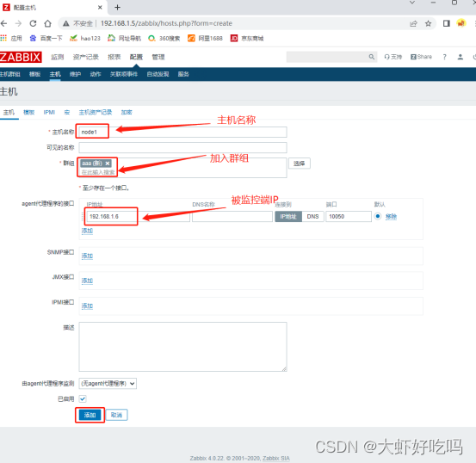Go to the browser home page icon
Screen dimensions: 476x463
click(x=47, y=23)
